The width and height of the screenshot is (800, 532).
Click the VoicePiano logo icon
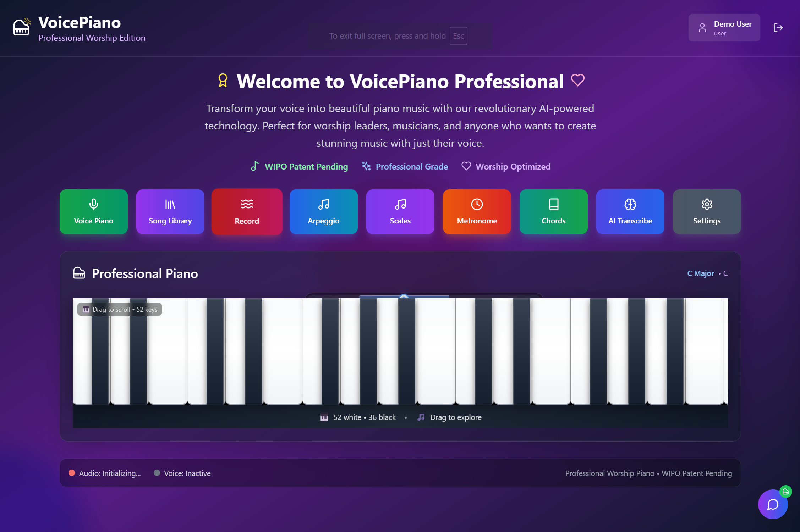click(22, 27)
